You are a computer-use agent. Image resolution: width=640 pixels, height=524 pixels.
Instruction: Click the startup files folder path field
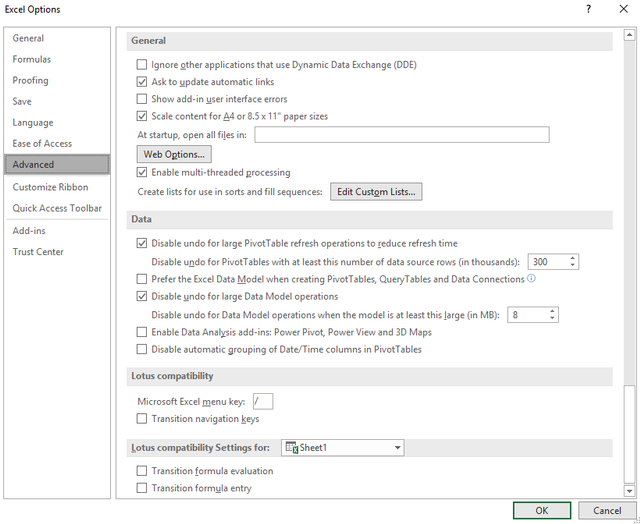(x=402, y=135)
